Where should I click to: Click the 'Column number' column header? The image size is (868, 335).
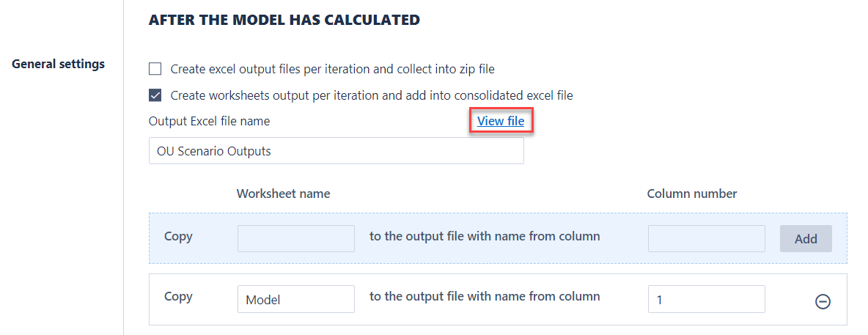coord(691,194)
